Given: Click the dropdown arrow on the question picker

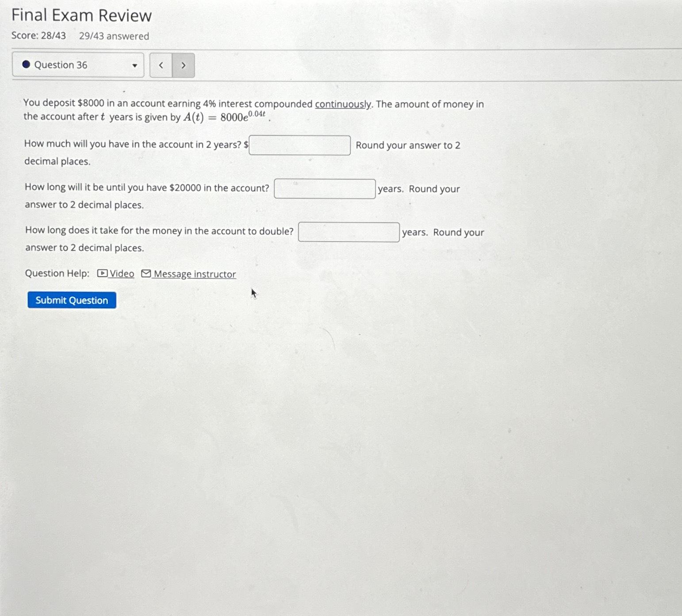Looking at the screenshot, I should point(135,65).
